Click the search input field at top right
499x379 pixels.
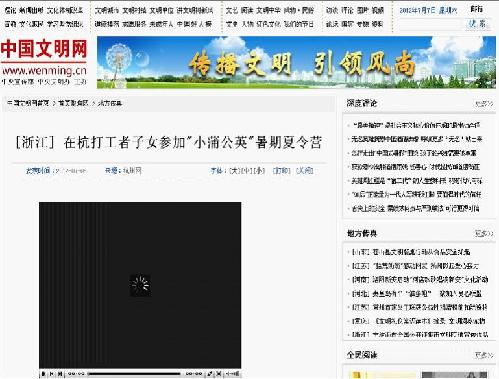click(431, 24)
